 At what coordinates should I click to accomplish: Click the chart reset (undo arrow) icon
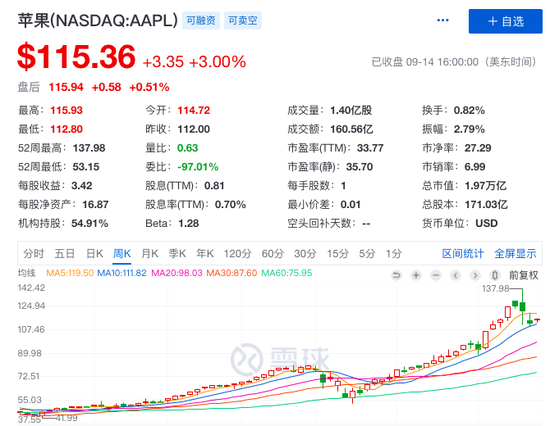[x=396, y=275]
